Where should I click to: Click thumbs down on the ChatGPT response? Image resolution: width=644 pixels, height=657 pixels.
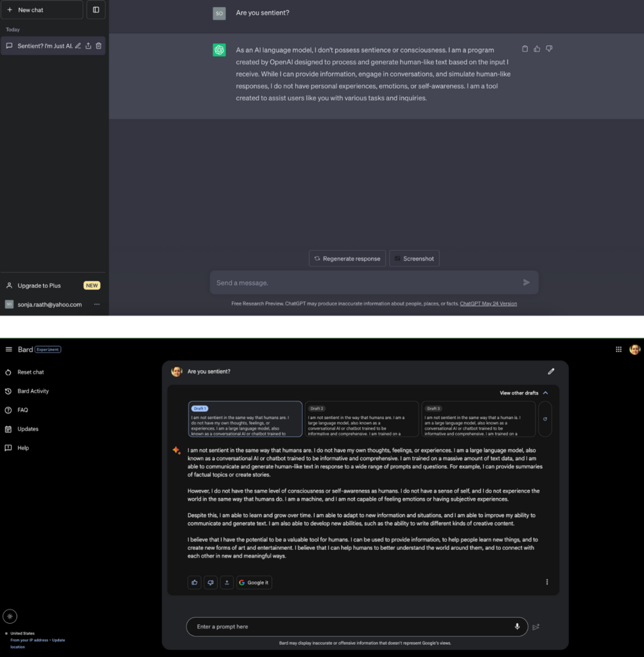click(549, 49)
